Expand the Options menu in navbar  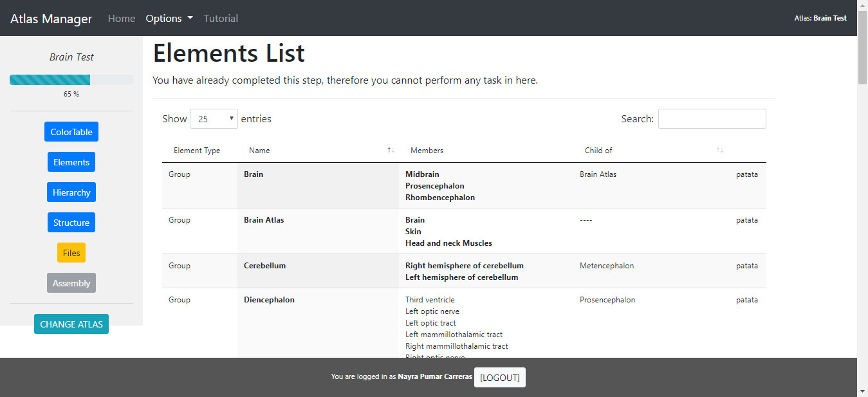(x=169, y=19)
